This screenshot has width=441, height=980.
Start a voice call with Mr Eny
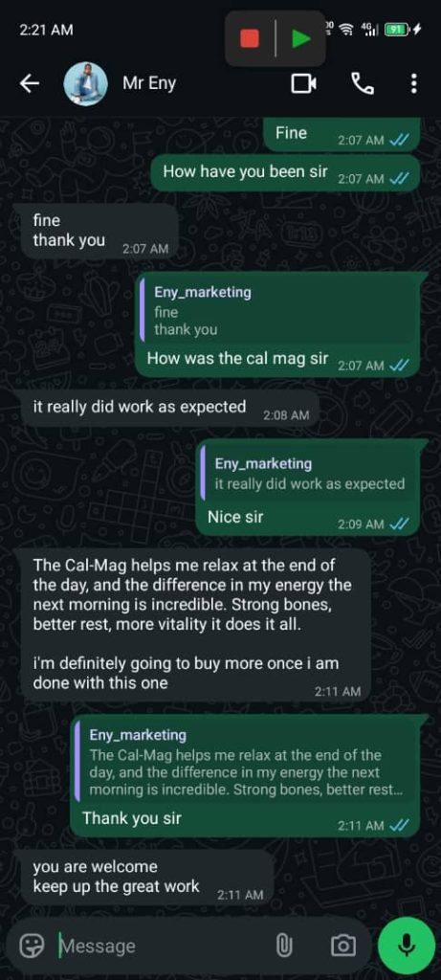(363, 84)
